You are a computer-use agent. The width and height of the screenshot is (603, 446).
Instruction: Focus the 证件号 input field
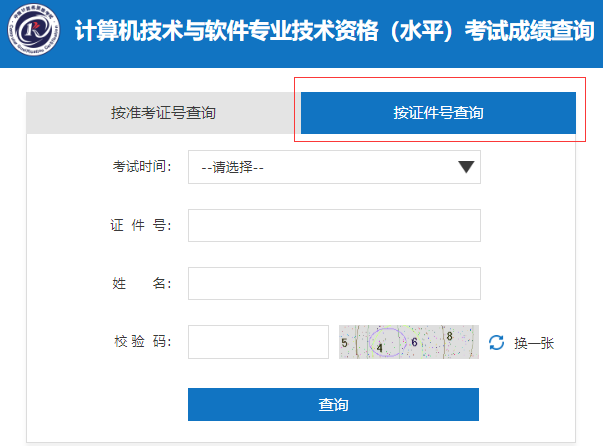334,225
